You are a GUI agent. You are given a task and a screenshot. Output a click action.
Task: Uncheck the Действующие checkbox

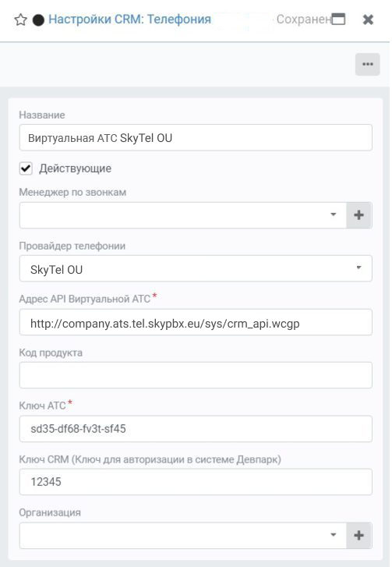click(26, 168)
